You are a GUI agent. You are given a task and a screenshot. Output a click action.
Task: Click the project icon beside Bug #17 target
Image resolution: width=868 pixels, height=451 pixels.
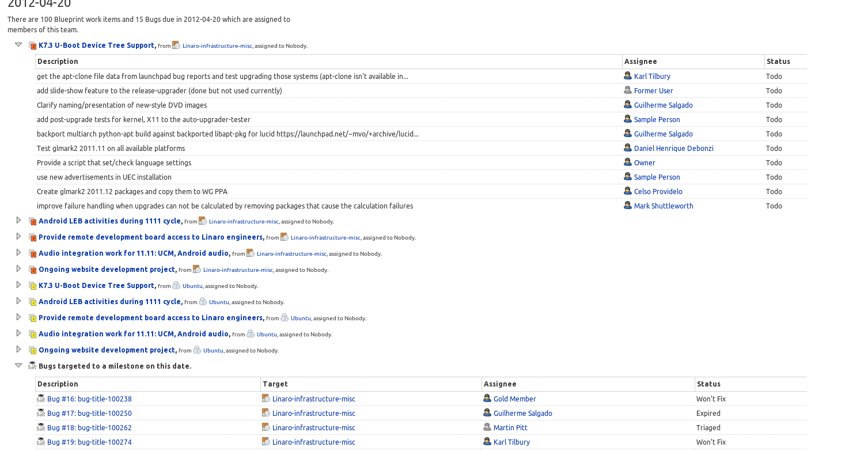tap(266, 413)
